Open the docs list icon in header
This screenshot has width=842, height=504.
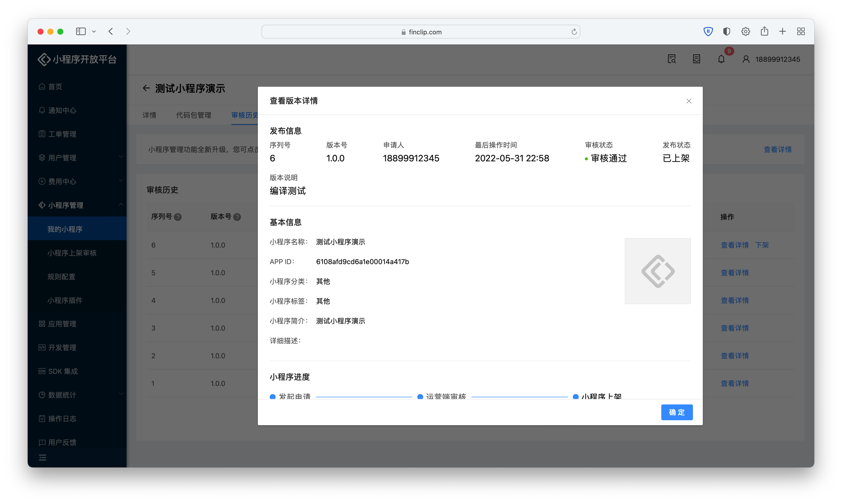point(696,59)
